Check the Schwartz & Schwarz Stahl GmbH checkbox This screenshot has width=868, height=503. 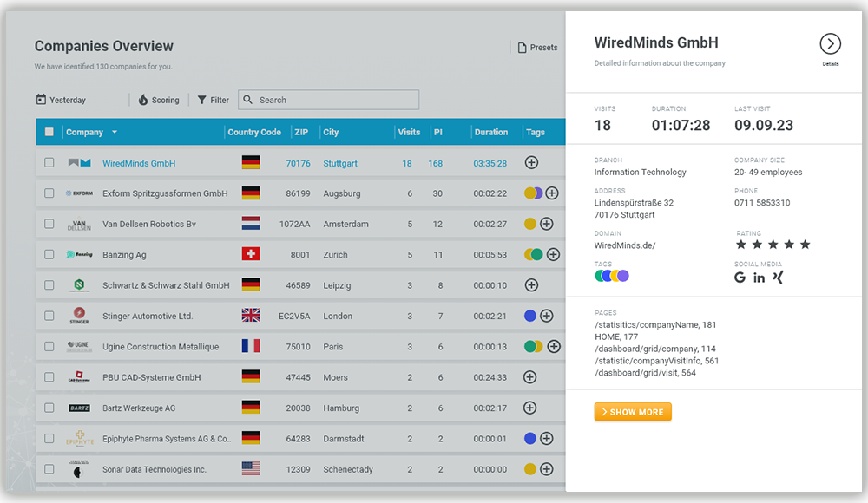coord(49,285)
